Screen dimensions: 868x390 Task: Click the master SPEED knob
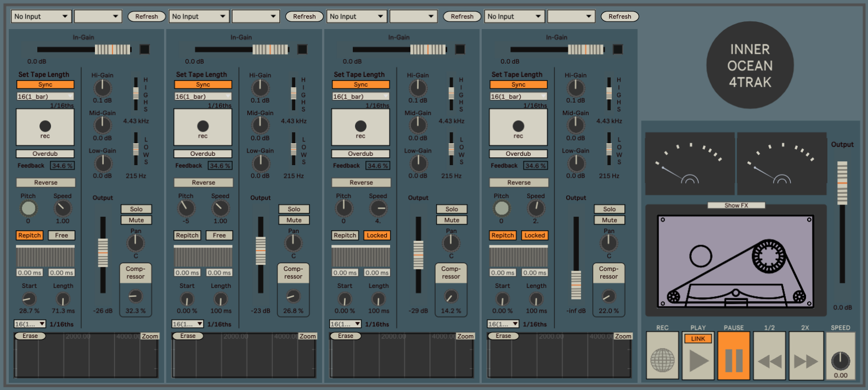tap(841, 360)
